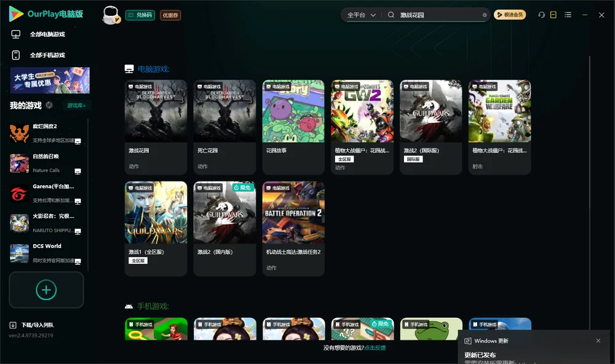This screenshot has width=615, height=364.
Task: Click the 兑换码 button
Action: [140, 15]
